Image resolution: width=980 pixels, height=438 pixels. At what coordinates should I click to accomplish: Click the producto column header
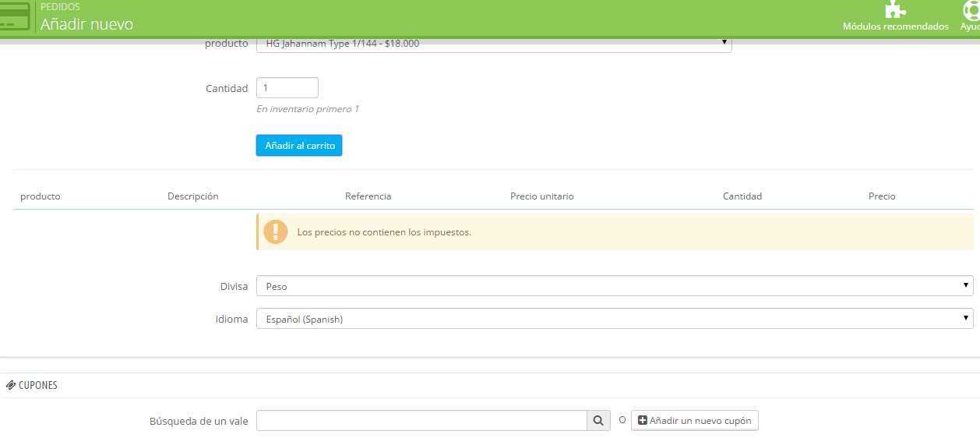tap(41, 196)
